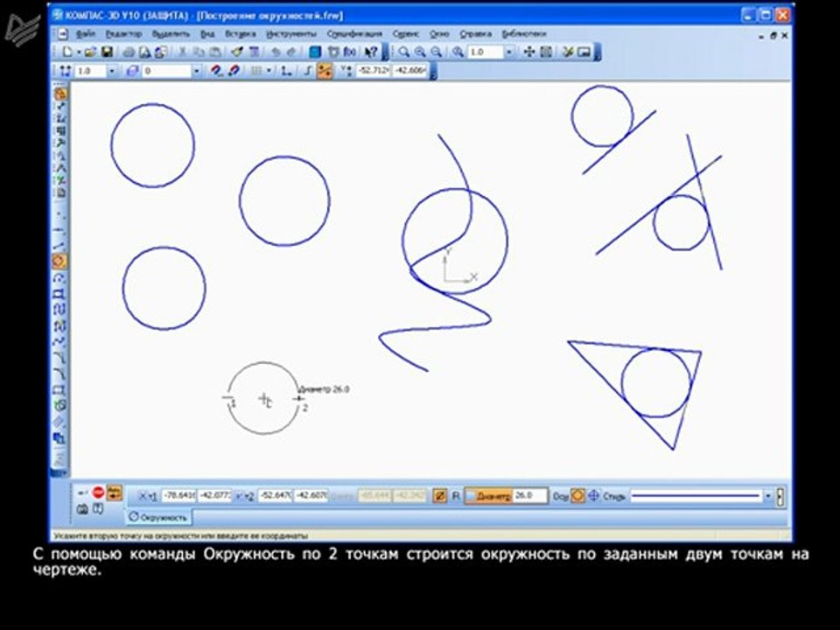Open the Спецификация menu
Image resolution: width=840 pixels, height=630 pixels.
[x=354, y=34]
